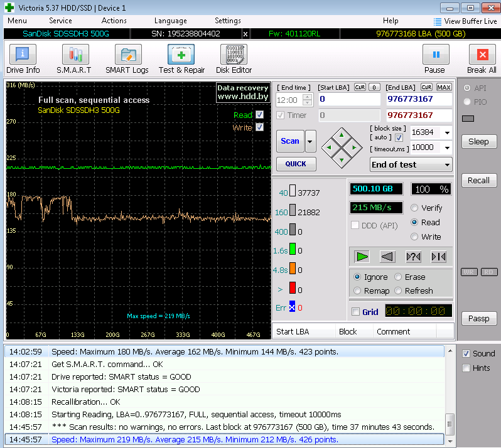Expand the block size 16384 dropdown

point(447,133)
